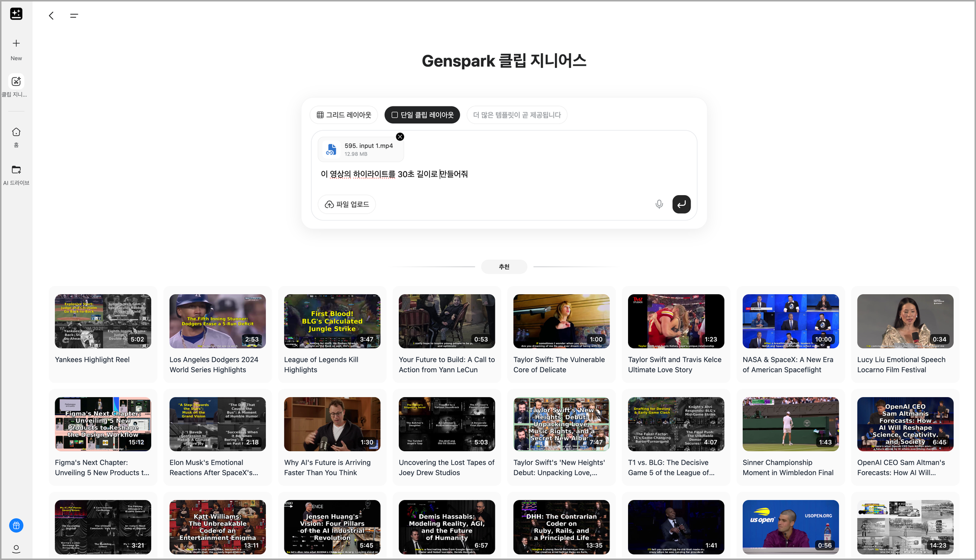The height and width of the screenshot is (560, 976).
Task: Select the 단일 클립 레이아웃 tab
Action: click(x=422, y=115)
